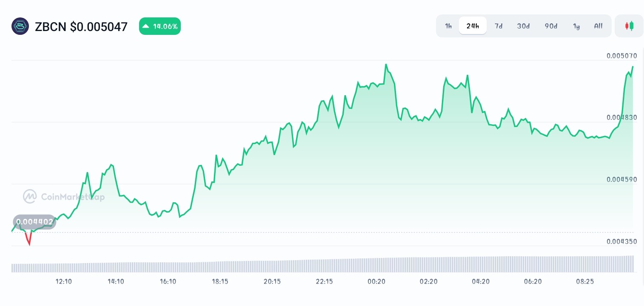Open the All time history tab

click(598, 26)
